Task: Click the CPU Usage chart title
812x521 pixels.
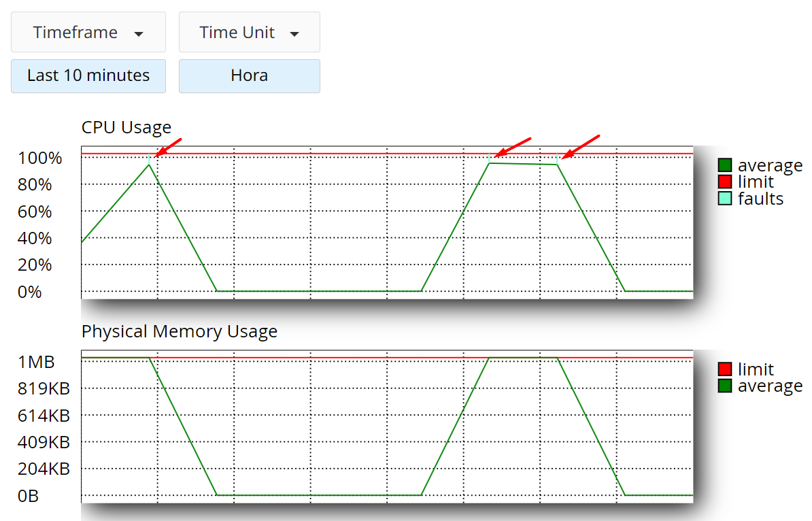Action: (x=126, y=127)
